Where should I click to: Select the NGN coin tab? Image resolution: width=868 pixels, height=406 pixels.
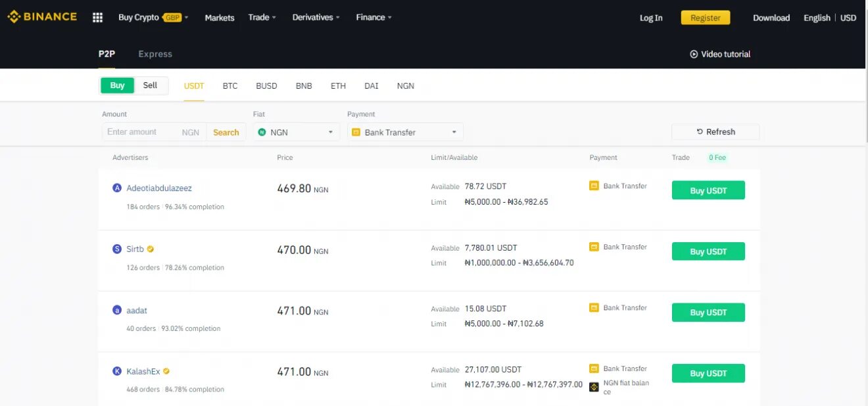click(x=406, y=86)
